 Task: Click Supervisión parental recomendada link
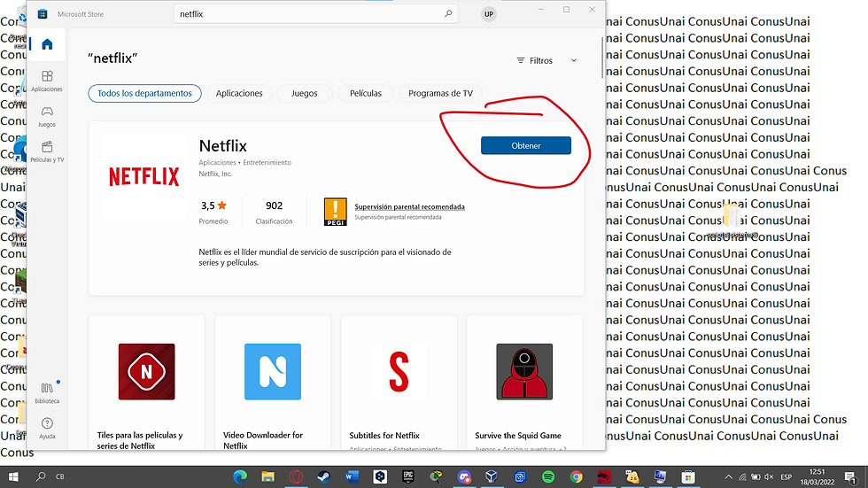409,207
